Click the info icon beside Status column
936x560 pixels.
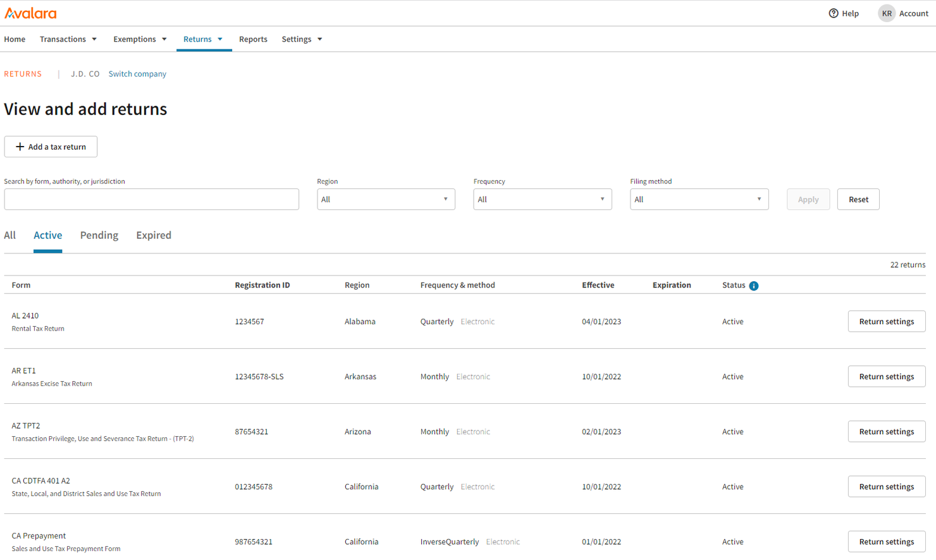pyautogui.click(x=753, y=285)
